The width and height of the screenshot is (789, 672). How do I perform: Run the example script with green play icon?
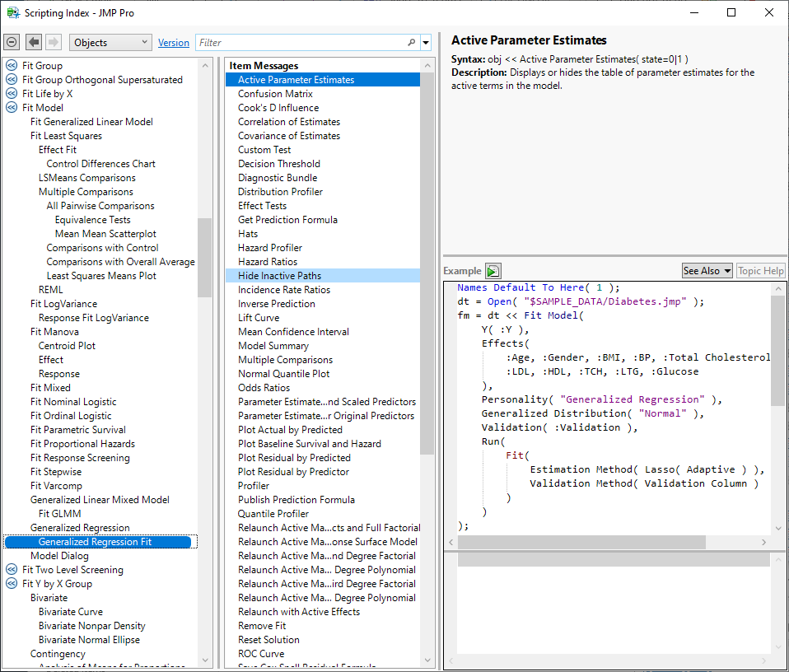(493, 271)
